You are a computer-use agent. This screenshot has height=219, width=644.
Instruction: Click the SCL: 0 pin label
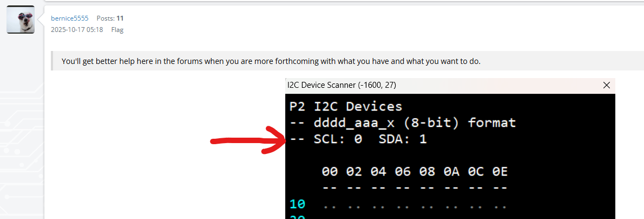click(338, 139)
